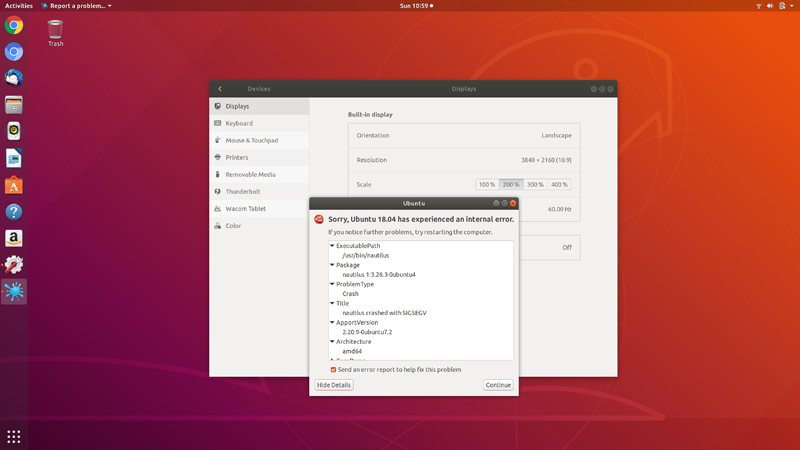Collapse the Package row
The image size is (800, 450).
click(x=332, y=265)
